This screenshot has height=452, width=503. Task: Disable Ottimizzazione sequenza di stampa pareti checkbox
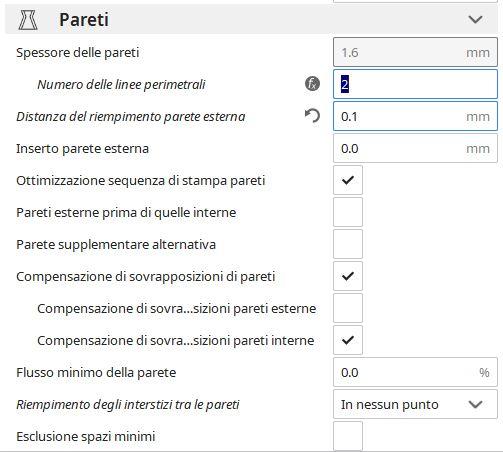click(x=348, y=180)
